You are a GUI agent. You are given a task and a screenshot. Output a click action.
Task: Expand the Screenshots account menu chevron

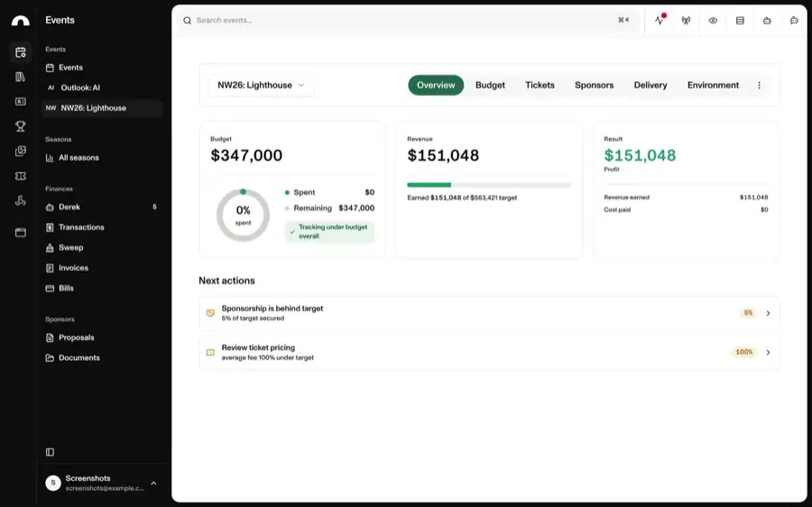(x=153, y=483)
